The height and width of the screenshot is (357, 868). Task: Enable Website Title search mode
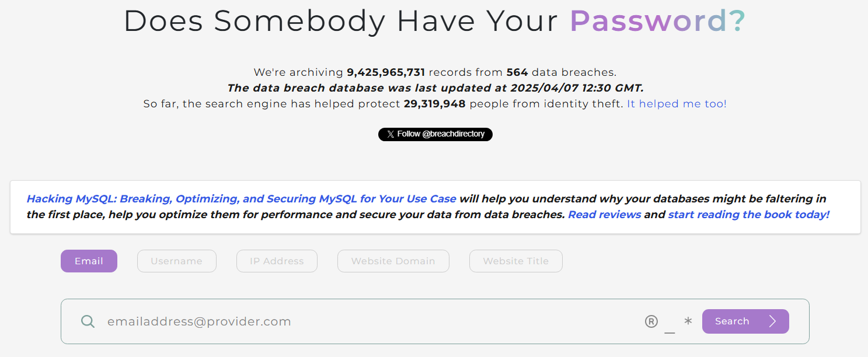tap(515, 261)
